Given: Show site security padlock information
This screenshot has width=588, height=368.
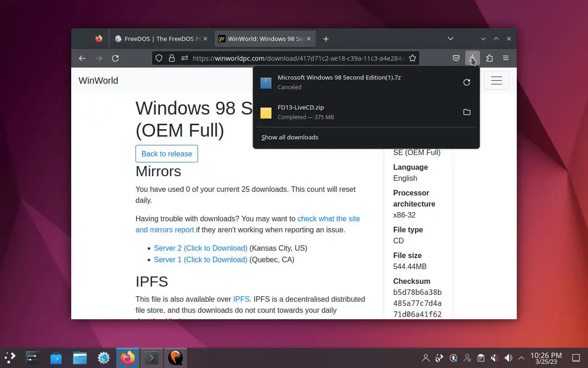Looking at the screenshot, I should [171, 58].
